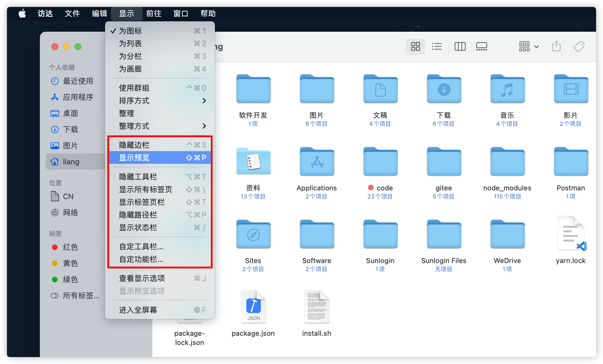Click the tag icon in toolbar
Image resolution: width=603 pixels, height=364 pixels.
[x=579, y=46]
